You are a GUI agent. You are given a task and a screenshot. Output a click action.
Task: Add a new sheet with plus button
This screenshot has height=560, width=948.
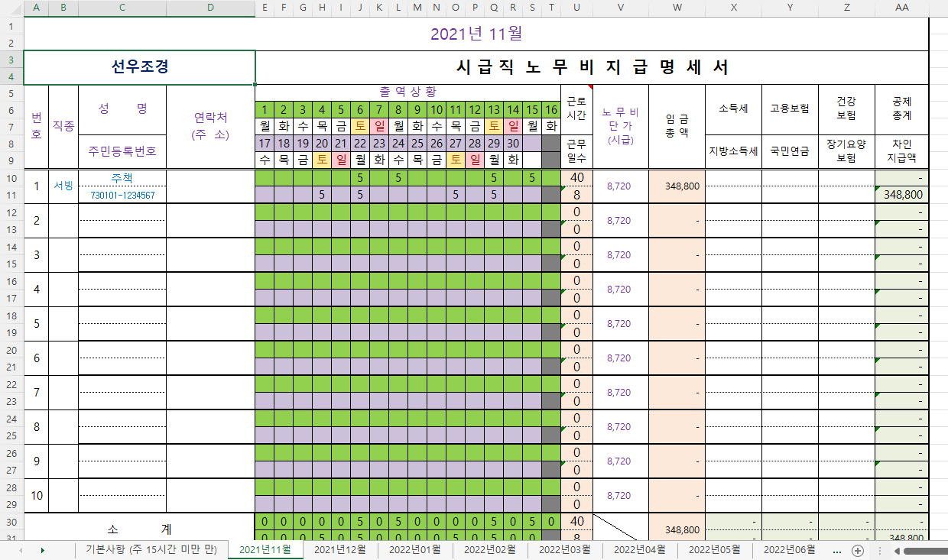pyautogui.click(x=858, y=550)
